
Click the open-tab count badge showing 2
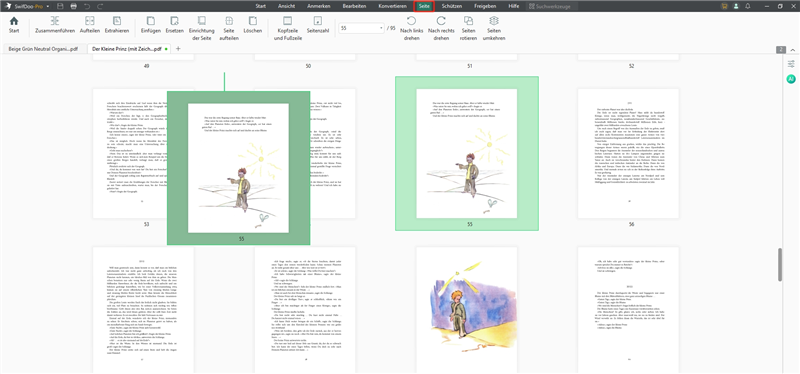click(x=781, y=49)
